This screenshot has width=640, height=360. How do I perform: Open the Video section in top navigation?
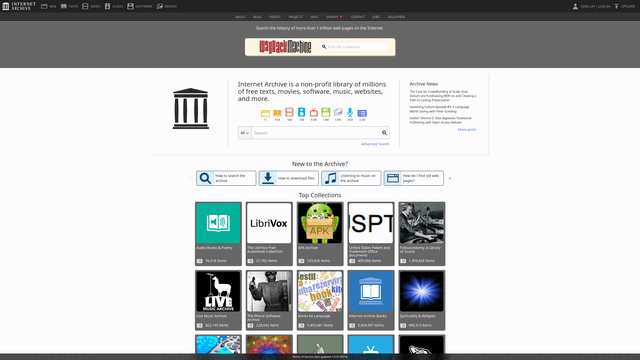point(91,6)
